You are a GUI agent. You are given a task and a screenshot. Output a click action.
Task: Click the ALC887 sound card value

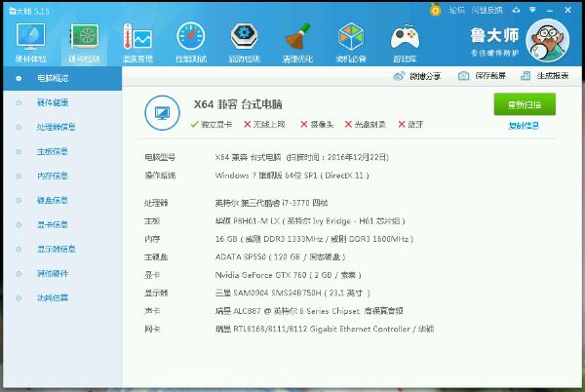click(x=309, y=311)
